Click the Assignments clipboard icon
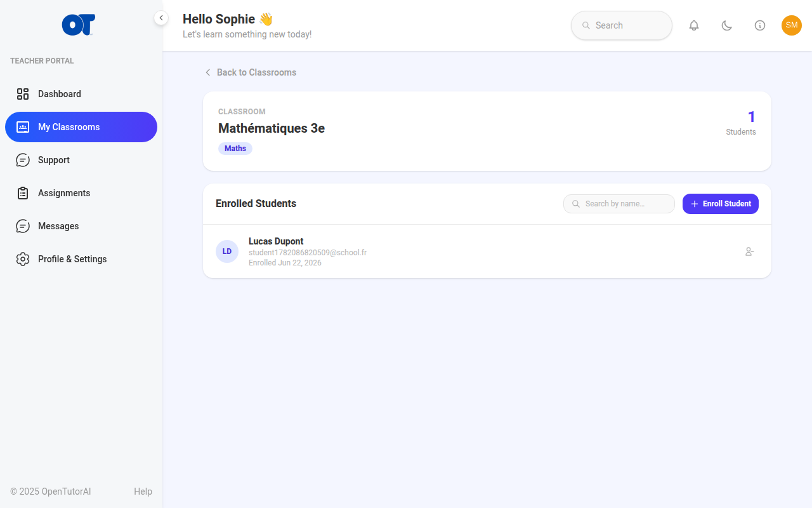812x508 pixels. (23, 193)
